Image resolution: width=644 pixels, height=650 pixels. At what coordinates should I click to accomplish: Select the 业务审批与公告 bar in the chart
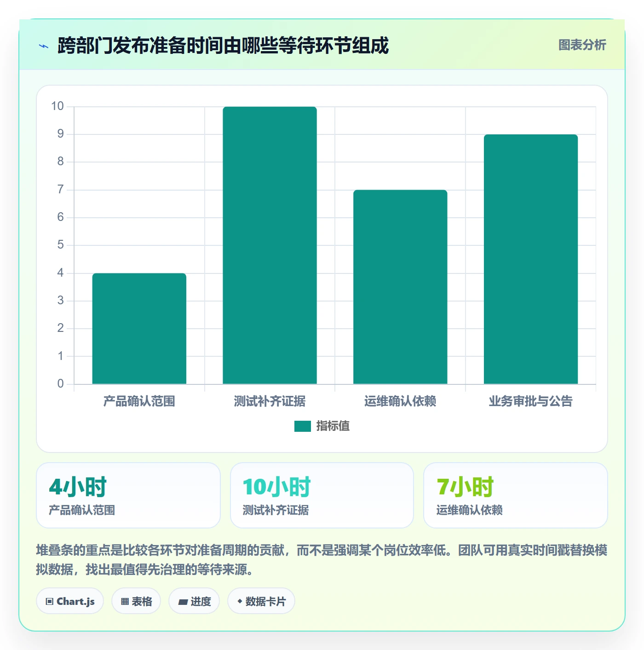click(x=531, y=259)
